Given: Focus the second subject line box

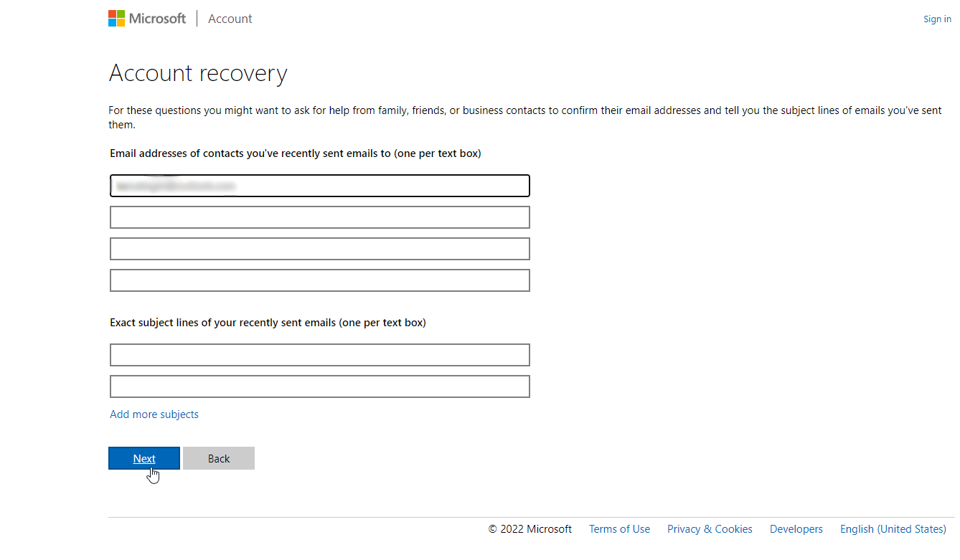Looking at the screenshot, I should point(320,386).
